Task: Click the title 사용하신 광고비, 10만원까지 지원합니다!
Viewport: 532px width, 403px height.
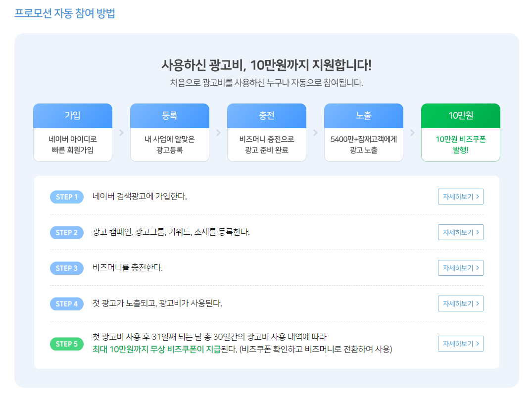Action: 267,65
